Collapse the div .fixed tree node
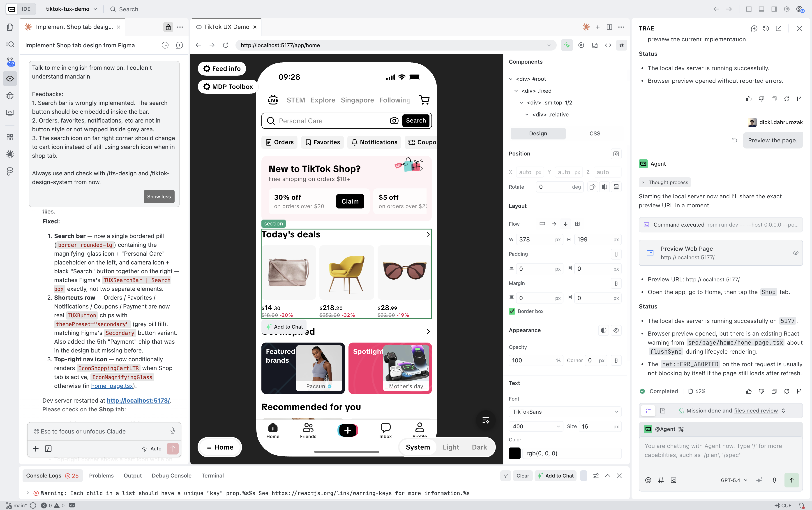The width and height of the screenshot is (812, 510). click(516, 91)
